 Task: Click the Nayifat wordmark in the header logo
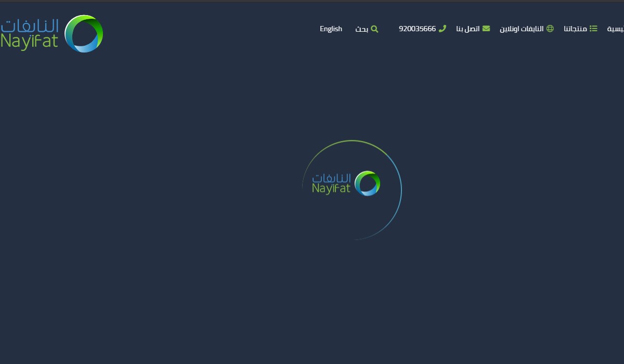click(x=30, y=42)
